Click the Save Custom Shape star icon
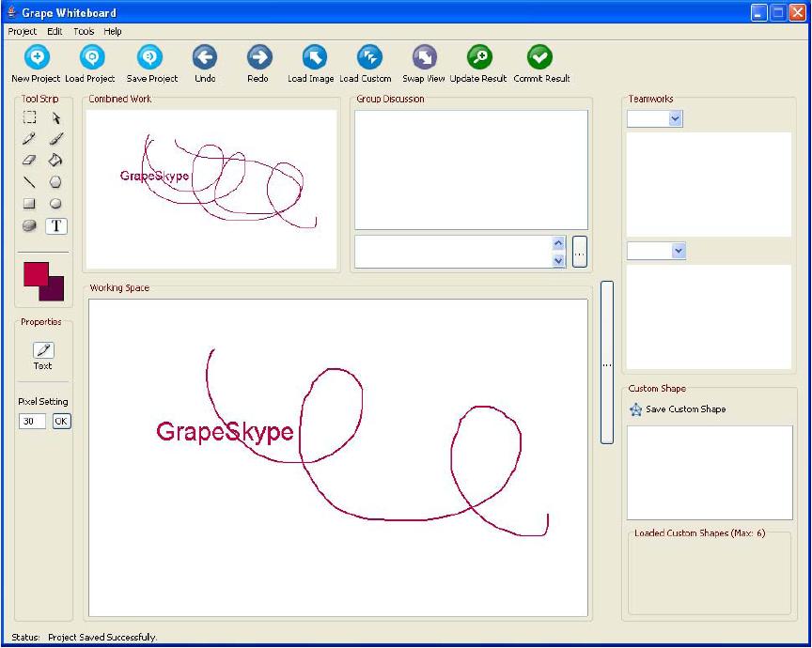This screenshot has width=812, height=648. coord(635,409)
